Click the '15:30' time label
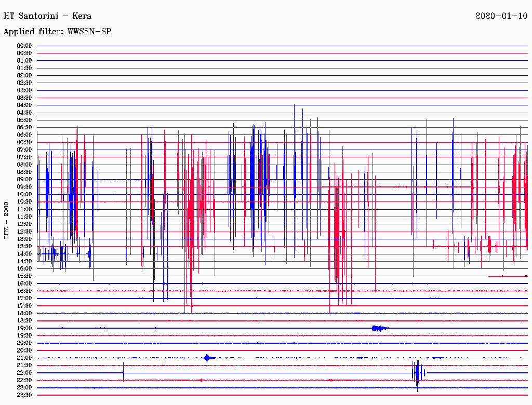This screenshot has width=532, height=405. [24, 276]
